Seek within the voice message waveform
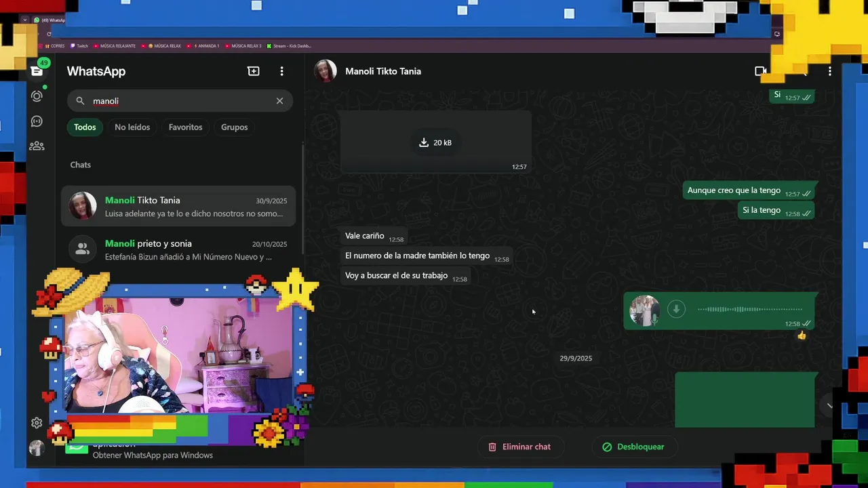868x488 pixels. (x=749, y=309)
